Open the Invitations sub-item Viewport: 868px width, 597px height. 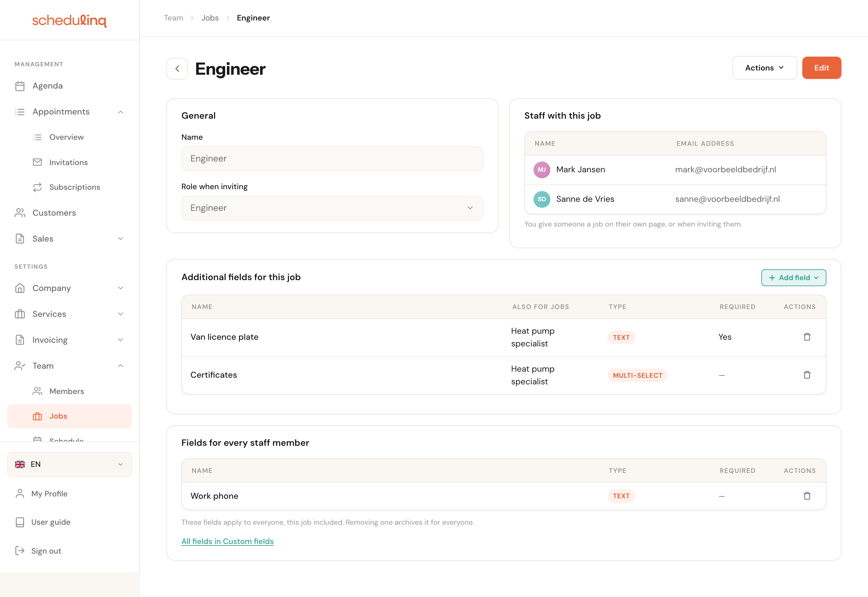pyautogui.click(x=70, y=162)
